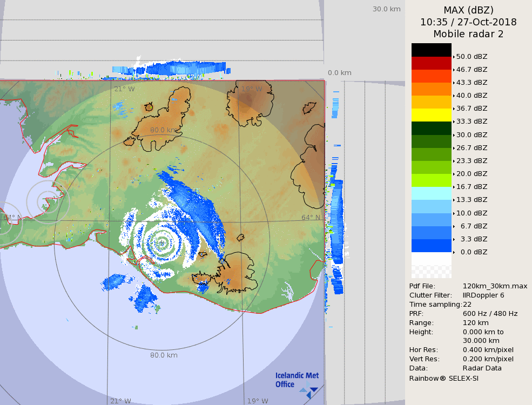Click the arrow marker beside 50.0 dBZ
The width and height of the screenshot is (532, 405).
click(454, 57)
